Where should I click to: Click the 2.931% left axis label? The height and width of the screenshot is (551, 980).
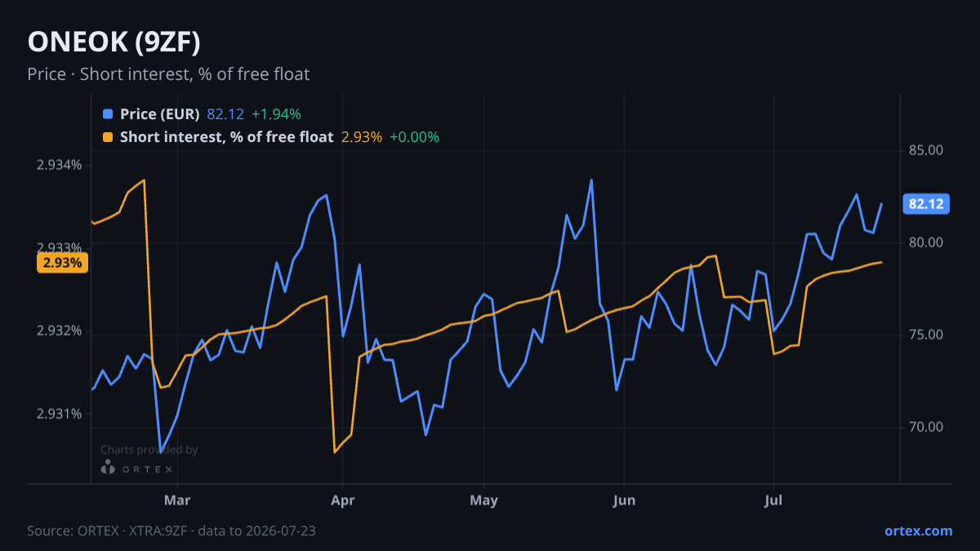tap(59, 414)
